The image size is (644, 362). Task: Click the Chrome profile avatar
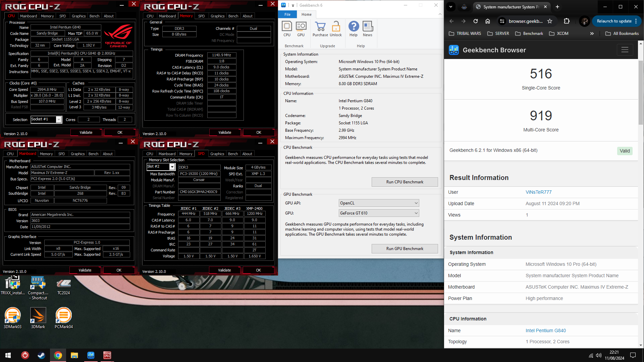tap(585, 21)
